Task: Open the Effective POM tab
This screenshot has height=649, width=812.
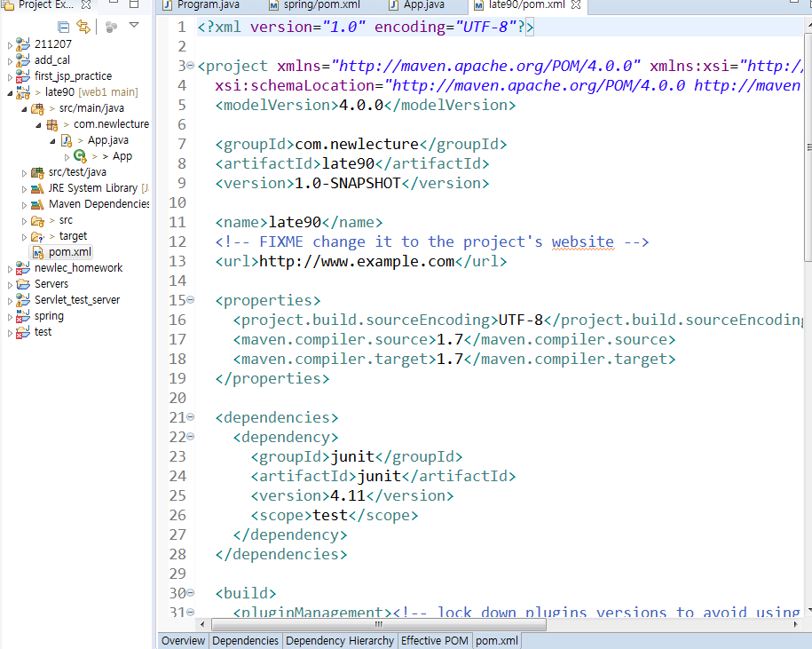Action: pyautogui.click(x=435, y=641)
